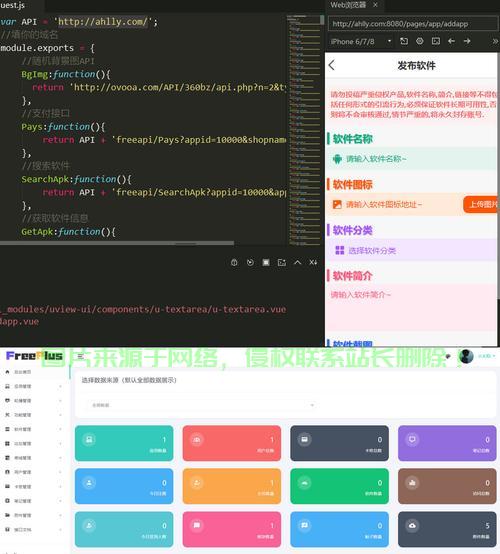
Task: Click the square stop icon in console toolbar
Action: pos(266,262)
